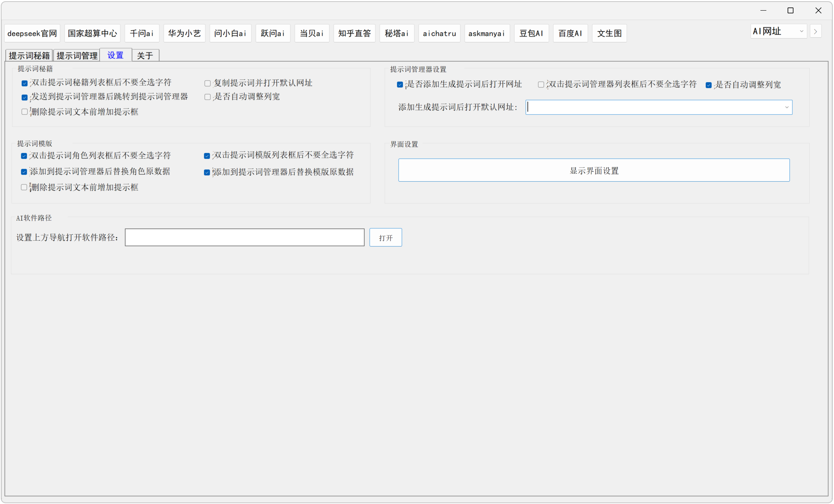Click the aichatru button
The height and width of the screenshot is (504, 834).
coord(439,33)
